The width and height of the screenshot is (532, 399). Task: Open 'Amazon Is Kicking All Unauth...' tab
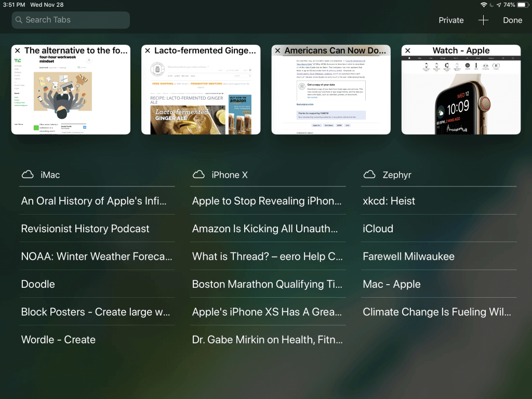coord(268,229)
